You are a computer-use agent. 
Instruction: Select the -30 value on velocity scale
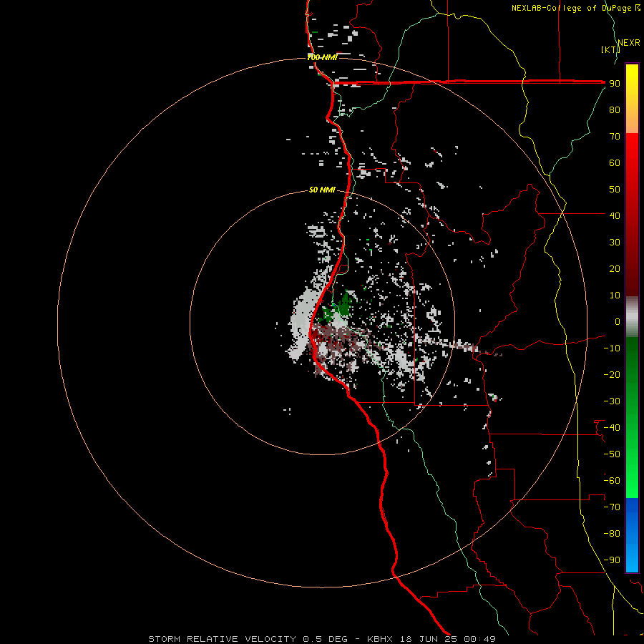point(612,401)
